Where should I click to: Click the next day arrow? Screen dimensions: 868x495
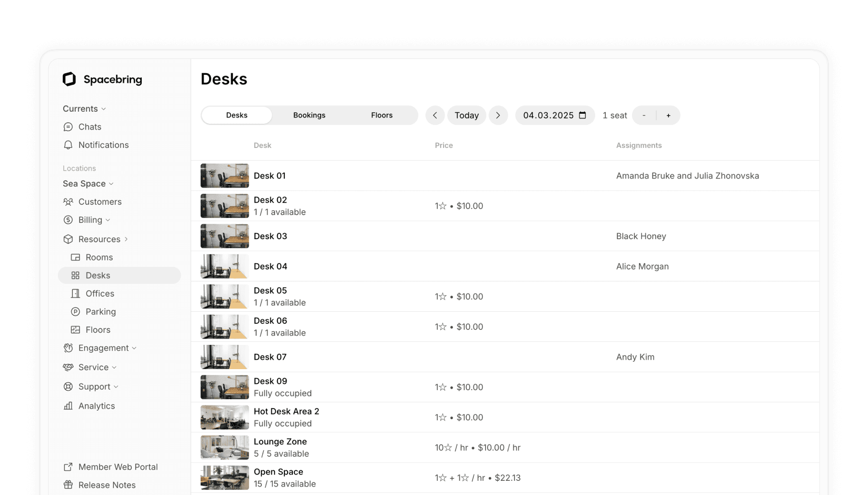click(498, 115)
